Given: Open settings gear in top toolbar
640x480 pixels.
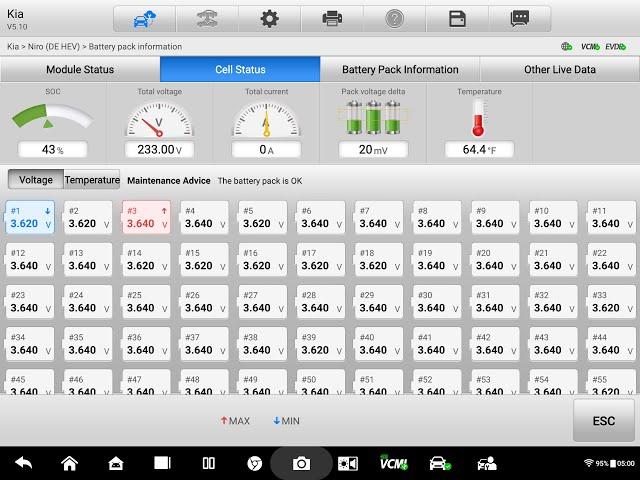Looking at the screenshot, I should [x=270, y=19].
